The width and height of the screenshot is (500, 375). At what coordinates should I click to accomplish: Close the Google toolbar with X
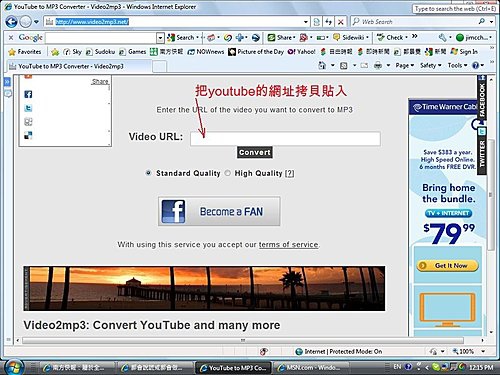tap(11, 37)
